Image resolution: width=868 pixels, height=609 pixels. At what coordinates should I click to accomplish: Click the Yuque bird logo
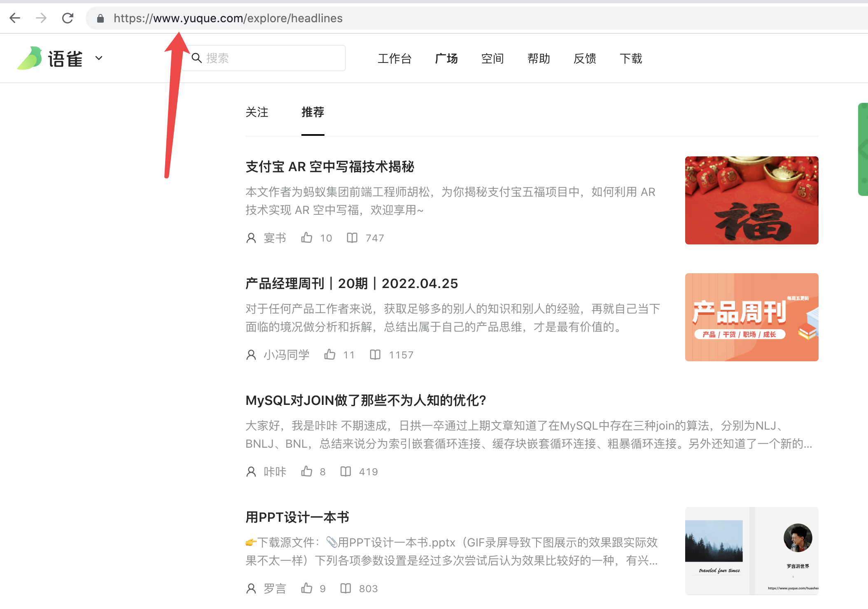pos(30,58)
